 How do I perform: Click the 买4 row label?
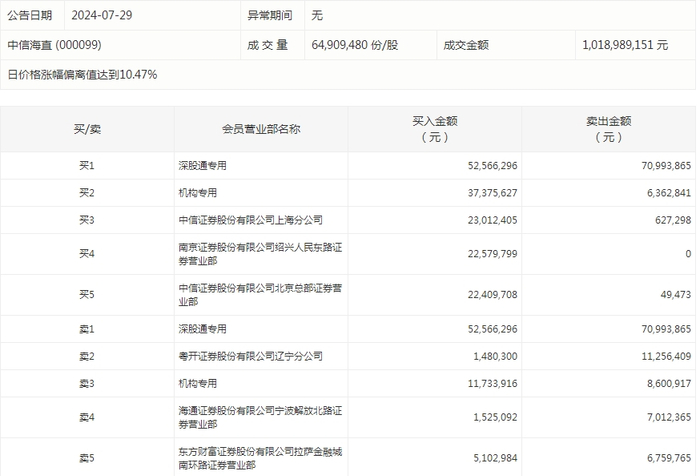[87, 254]
